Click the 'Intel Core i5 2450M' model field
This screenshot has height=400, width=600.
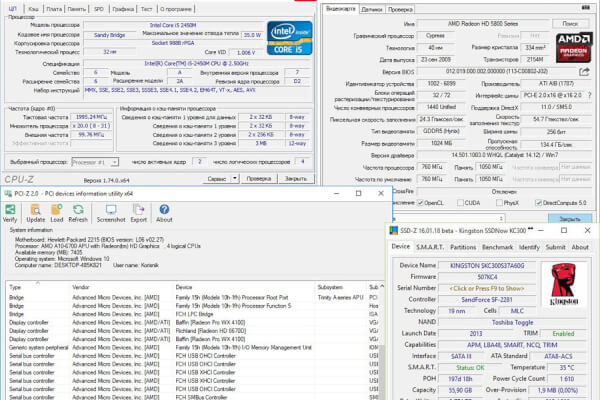173,25
